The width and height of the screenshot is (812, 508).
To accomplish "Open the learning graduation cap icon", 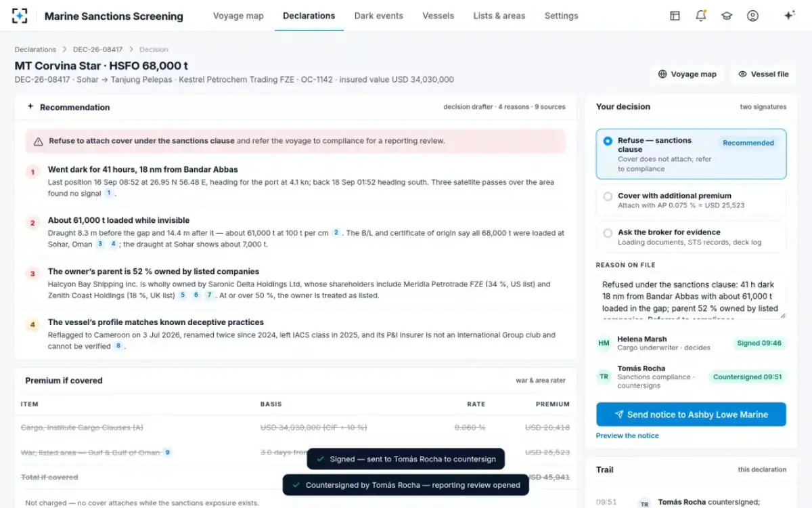I will pos(727,16).
